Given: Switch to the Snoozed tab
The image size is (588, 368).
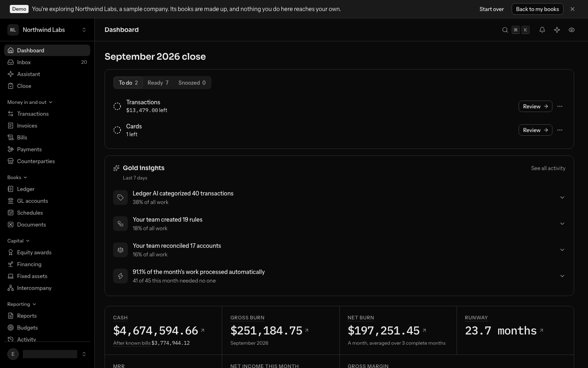Looking at the screenshot, I should tap(192, 83).
